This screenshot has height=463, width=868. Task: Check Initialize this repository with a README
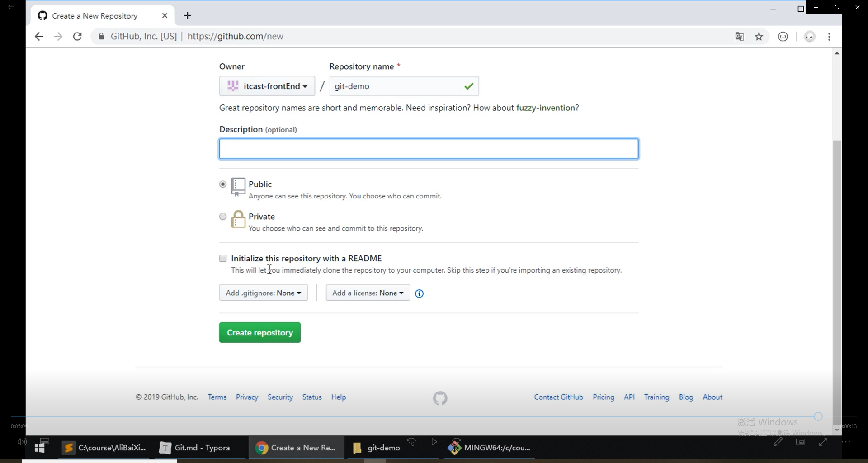click(x=223, y=259)
